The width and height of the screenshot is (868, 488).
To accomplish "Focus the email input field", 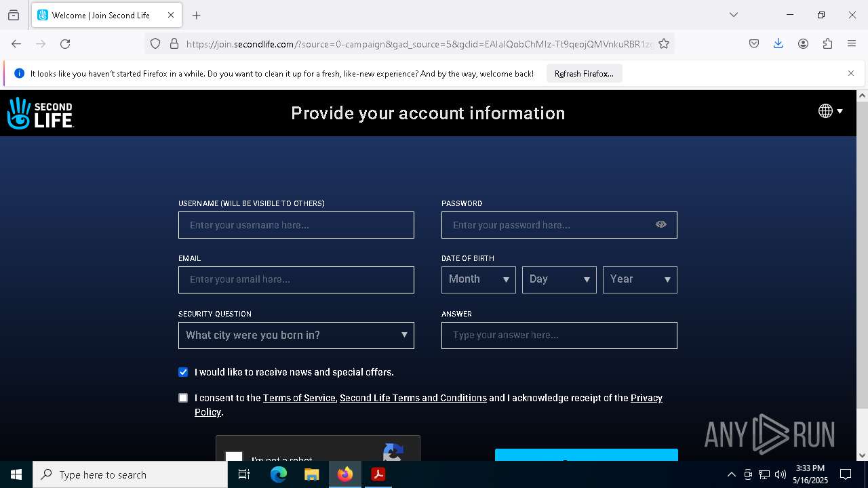I will (296, 280).
